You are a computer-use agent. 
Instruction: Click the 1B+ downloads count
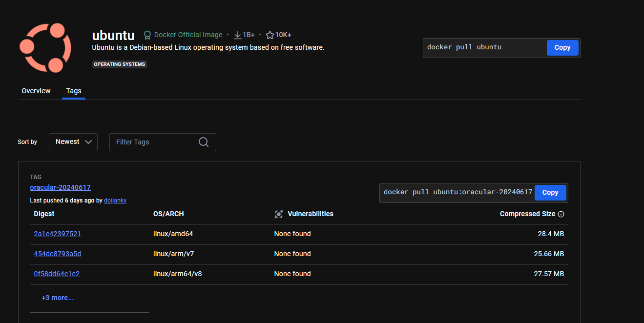pos(249,35)
